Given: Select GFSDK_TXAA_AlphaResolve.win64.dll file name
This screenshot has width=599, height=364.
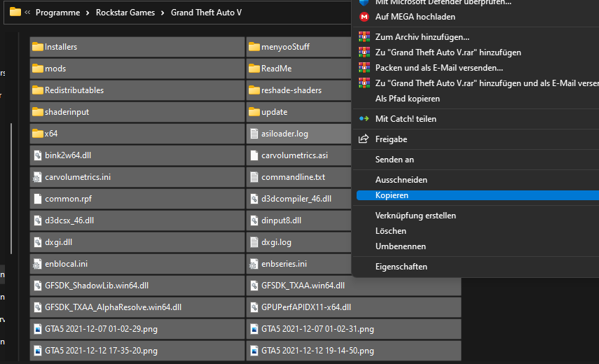Looking at the screenshot, I should 113,307.
